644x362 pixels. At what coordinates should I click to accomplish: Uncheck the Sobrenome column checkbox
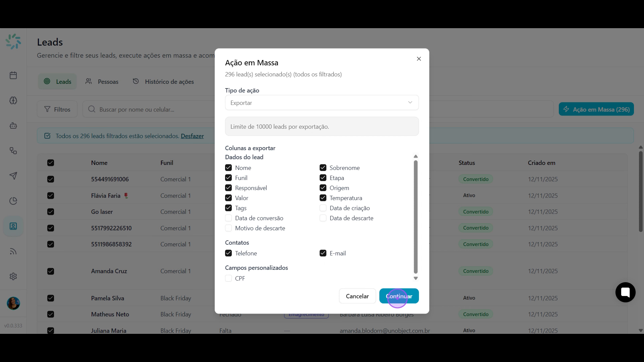point(323,168)
